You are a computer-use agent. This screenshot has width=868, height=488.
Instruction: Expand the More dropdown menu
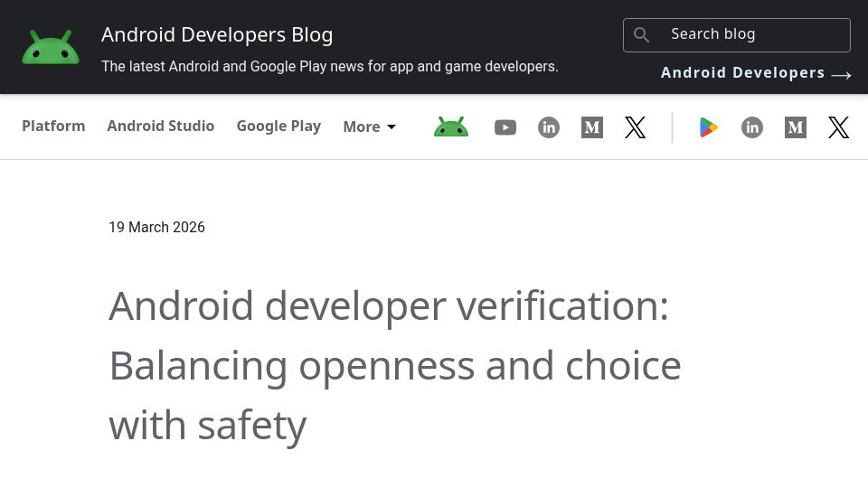[369, 127]
